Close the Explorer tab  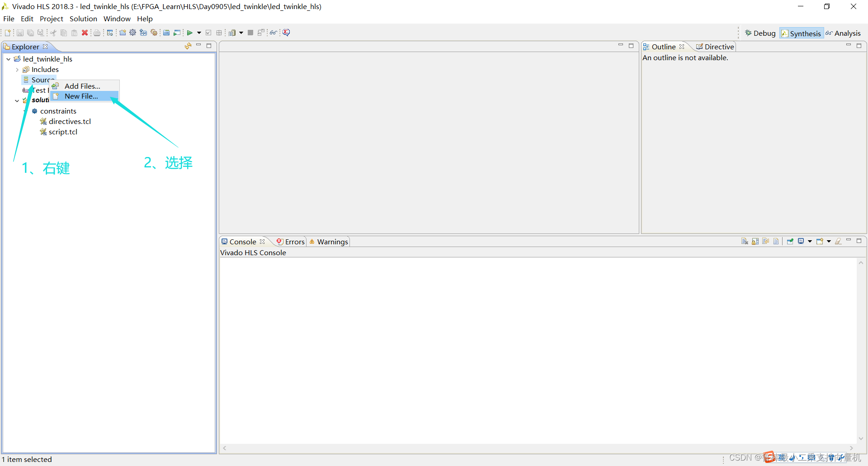[45, 47]
